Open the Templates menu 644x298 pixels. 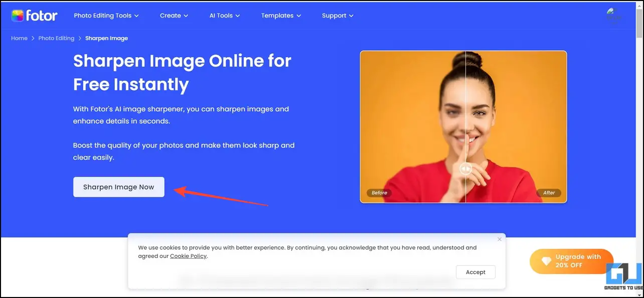[281, 16]
